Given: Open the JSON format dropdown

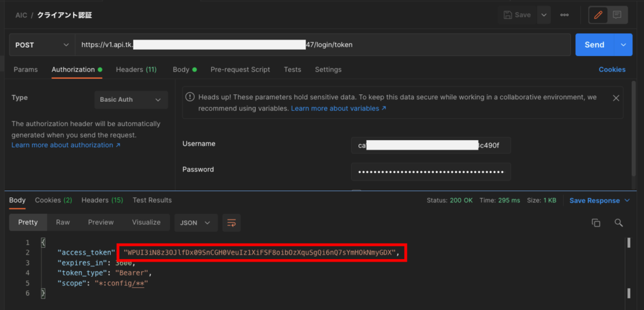Looking at the screenshot, I should (x=196, y=223).
